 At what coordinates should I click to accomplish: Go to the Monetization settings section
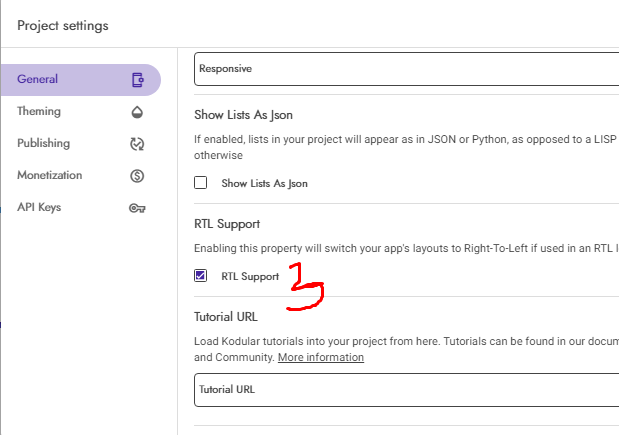50,175
